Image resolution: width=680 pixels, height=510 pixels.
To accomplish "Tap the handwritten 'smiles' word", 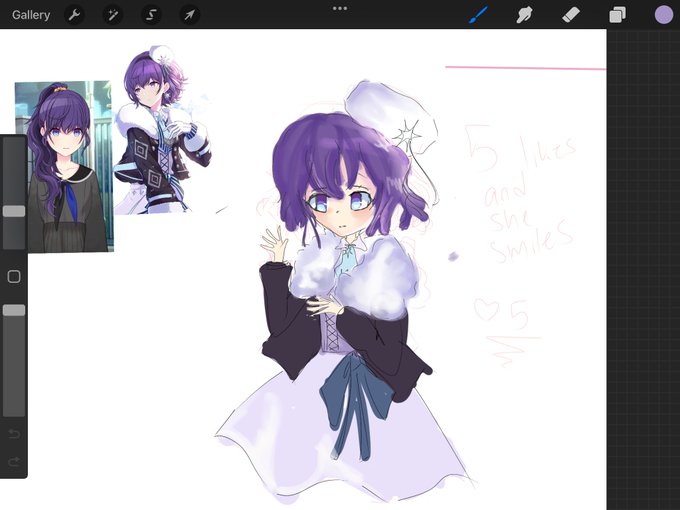I will point(533,241).
